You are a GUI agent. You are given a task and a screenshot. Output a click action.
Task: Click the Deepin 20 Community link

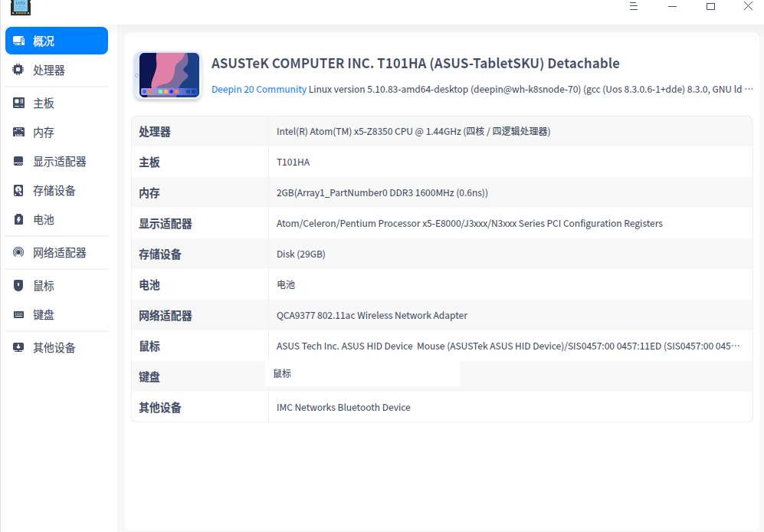coord(259,89)
